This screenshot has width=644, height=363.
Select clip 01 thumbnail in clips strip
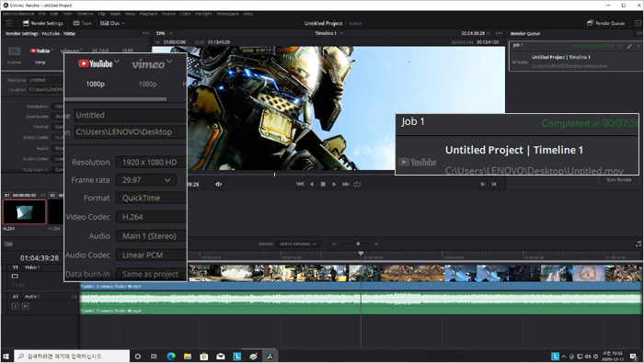click(x=25, y=211)
